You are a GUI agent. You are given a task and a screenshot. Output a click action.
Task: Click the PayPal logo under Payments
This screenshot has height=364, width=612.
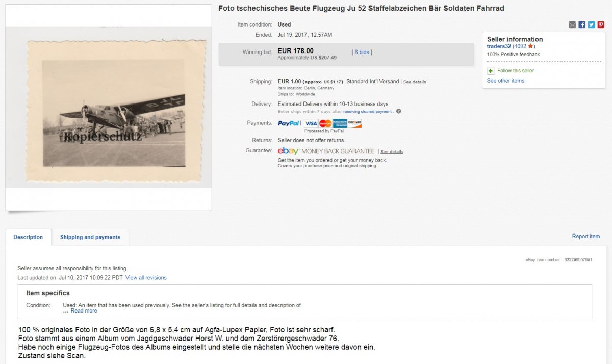tap(289, 123)
